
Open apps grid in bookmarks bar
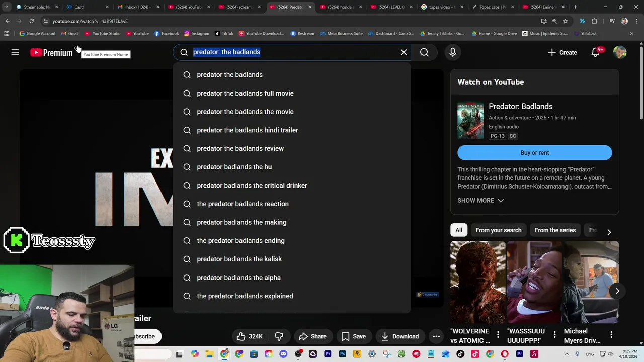click(7, 34)
